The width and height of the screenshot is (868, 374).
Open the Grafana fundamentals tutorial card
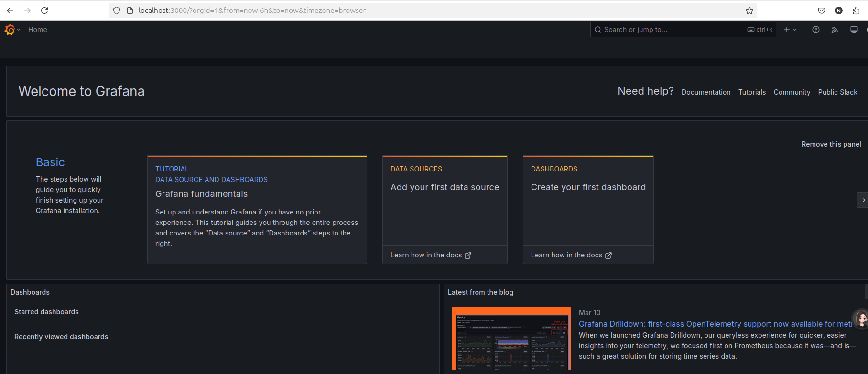click(x=257, y=210)
